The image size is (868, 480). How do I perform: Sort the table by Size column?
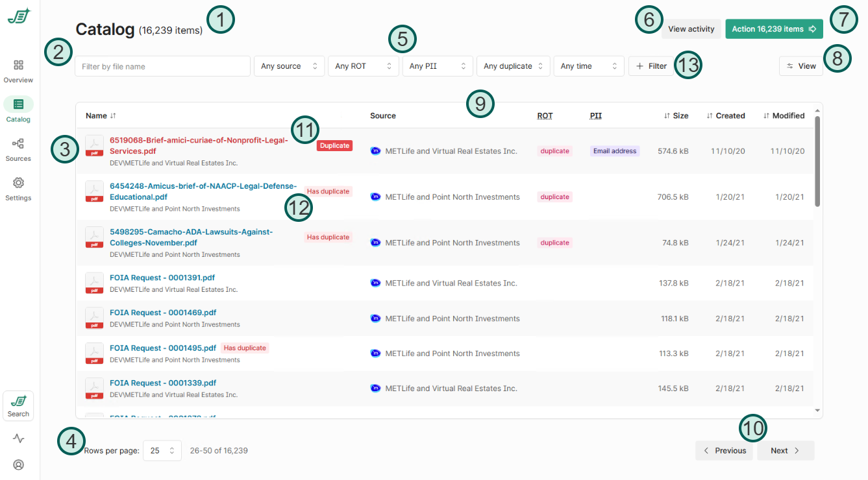[676, 115]
